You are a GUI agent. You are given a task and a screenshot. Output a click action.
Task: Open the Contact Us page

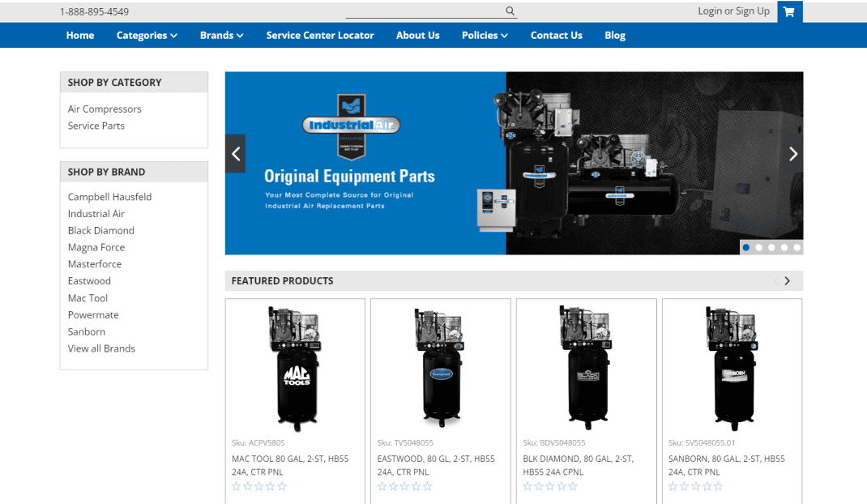click(556, 36)
